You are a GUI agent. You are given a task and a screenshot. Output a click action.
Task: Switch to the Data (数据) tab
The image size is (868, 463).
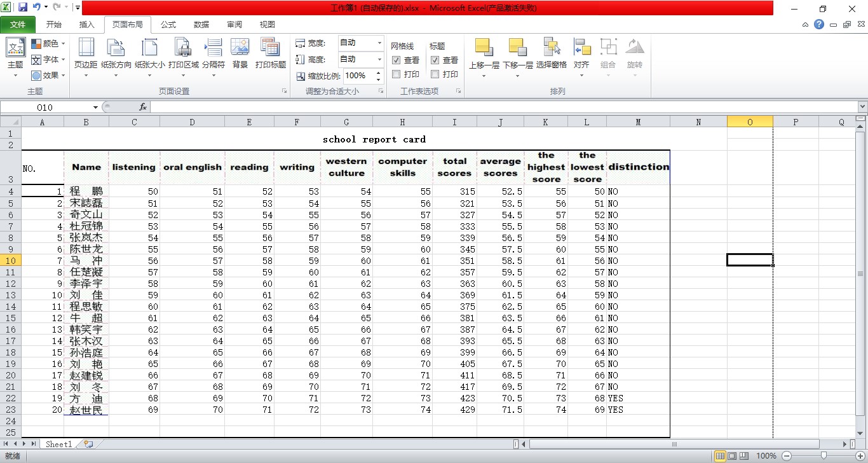(x=201, y=24)
